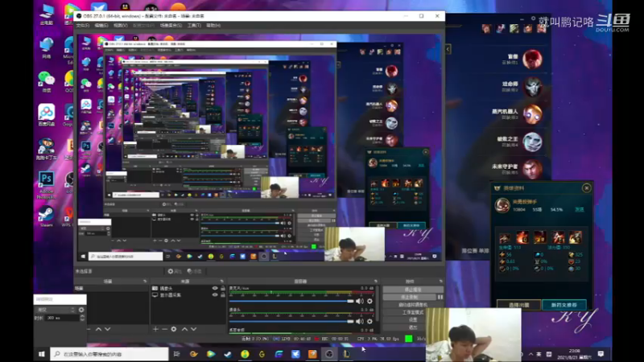Screen dimensions: 644x362
Task: Open Windows notification center
Action: [x=601, y=354]
